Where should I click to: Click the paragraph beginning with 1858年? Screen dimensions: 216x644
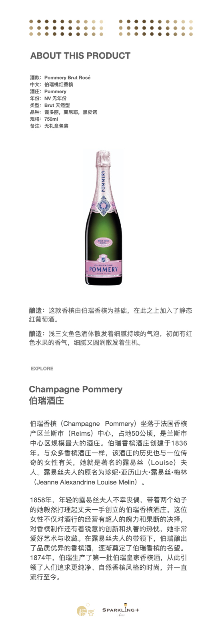click(x=108, y=538)
